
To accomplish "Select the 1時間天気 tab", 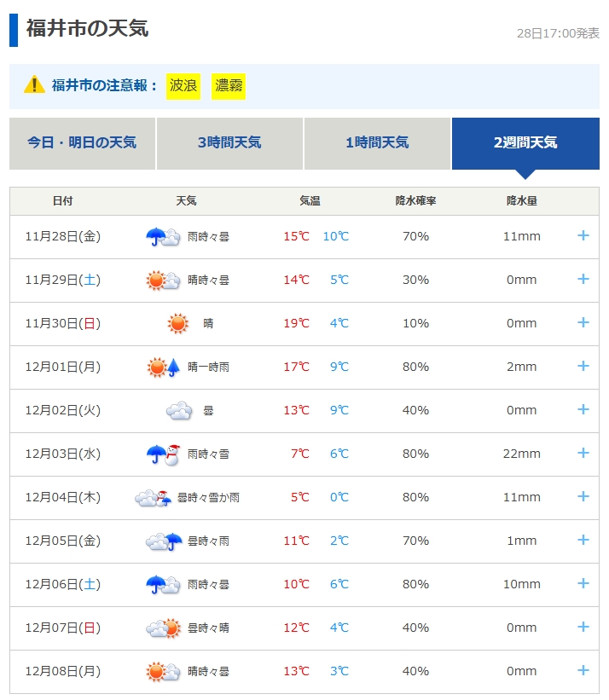I will click(377, 143).
